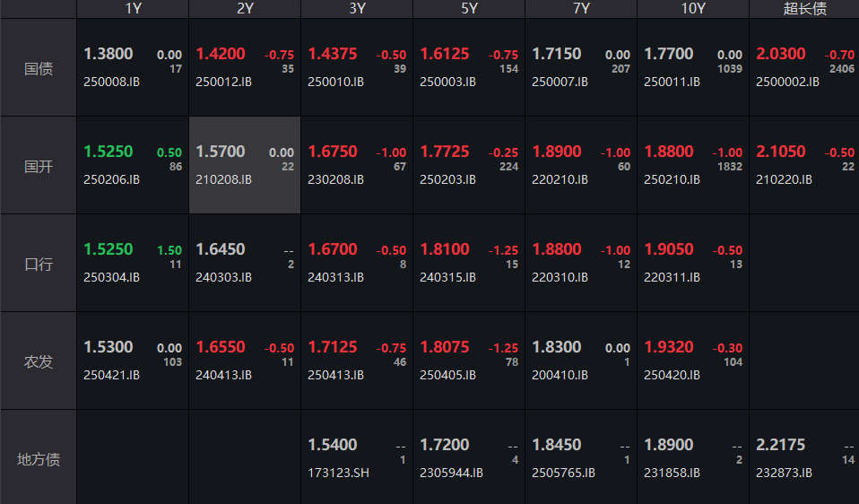Open bond 210208.IB in highlighted cell

224,179
